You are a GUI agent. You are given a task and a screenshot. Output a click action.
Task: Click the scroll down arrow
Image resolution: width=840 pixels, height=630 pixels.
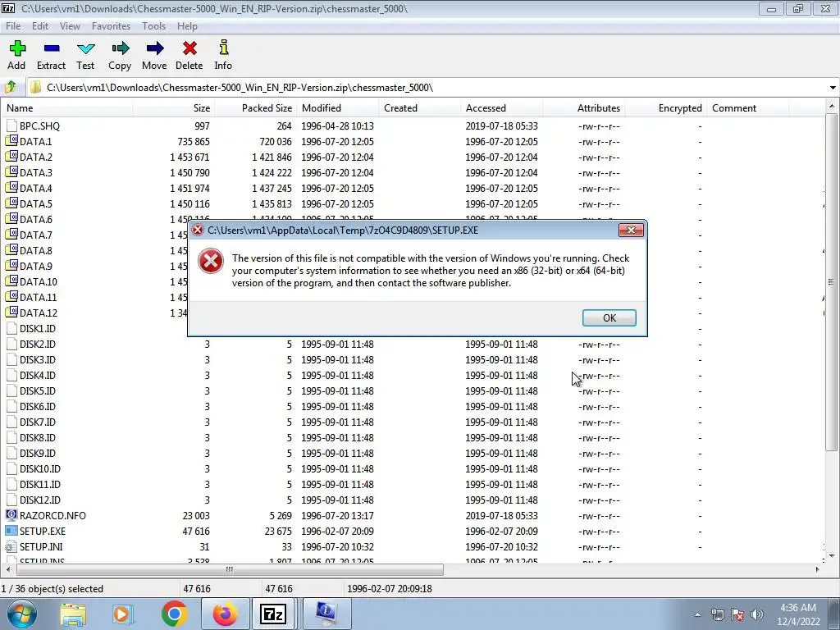tap(831, 556)
